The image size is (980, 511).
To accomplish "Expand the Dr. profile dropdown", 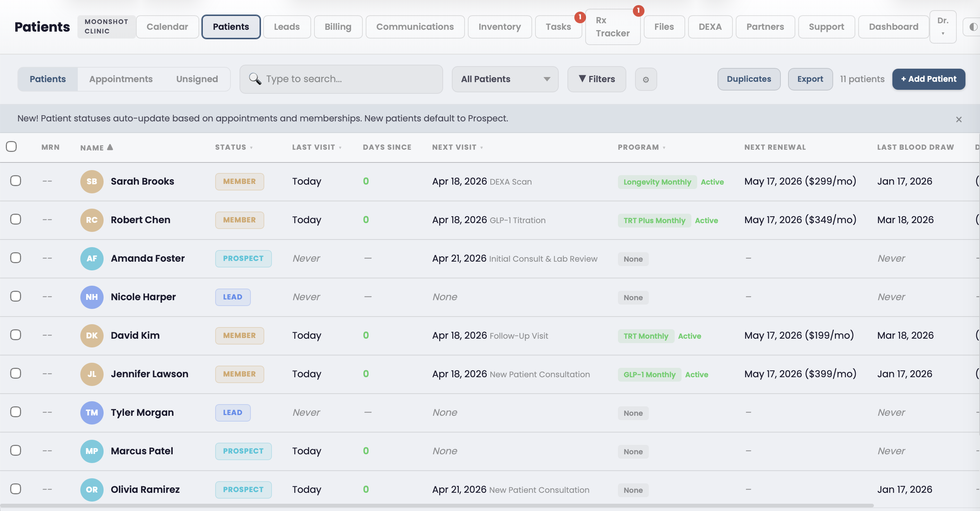I will [x=943, y=27].
